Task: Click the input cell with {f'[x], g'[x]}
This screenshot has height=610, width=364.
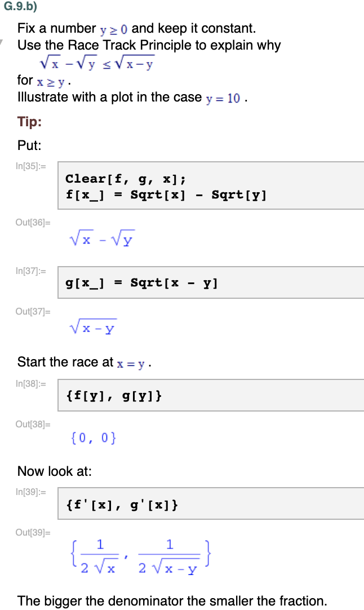Action: pos(211,503)
